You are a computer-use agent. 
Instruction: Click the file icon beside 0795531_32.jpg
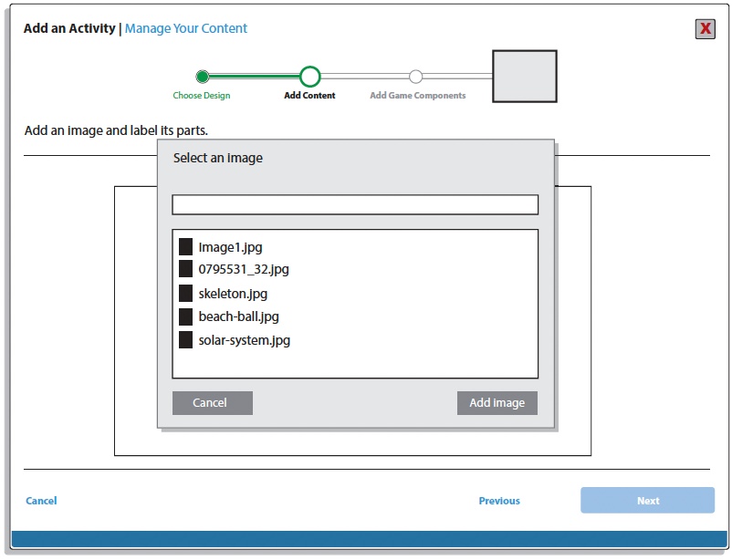(x=185, y=269)
